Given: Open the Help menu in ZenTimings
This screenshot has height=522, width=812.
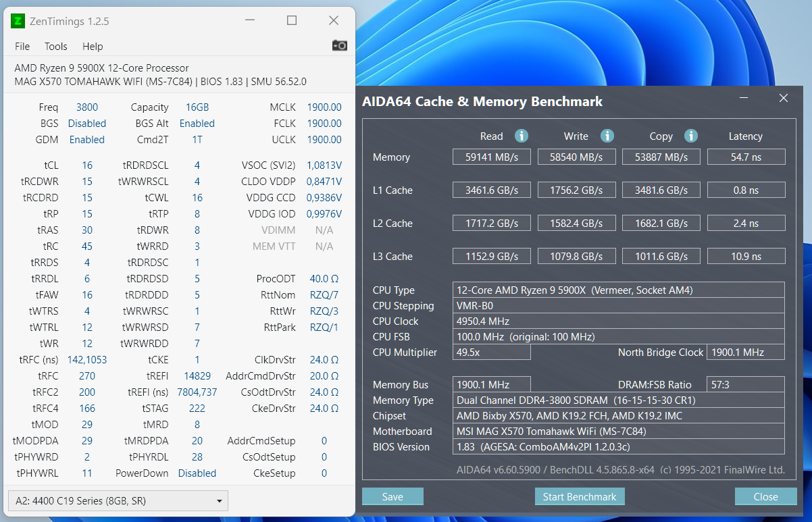Looking at the screenshot, I should click(x=93, y=47).
